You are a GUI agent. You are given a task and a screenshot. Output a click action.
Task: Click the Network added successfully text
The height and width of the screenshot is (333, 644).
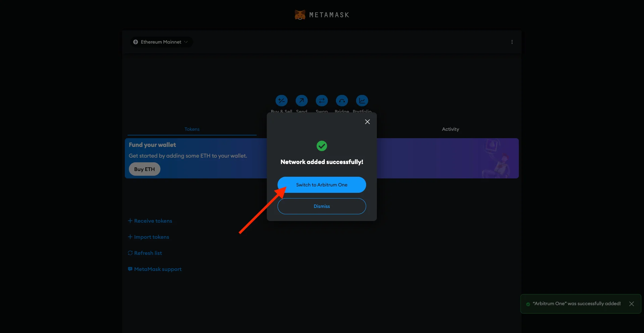(x=322, y=162)
